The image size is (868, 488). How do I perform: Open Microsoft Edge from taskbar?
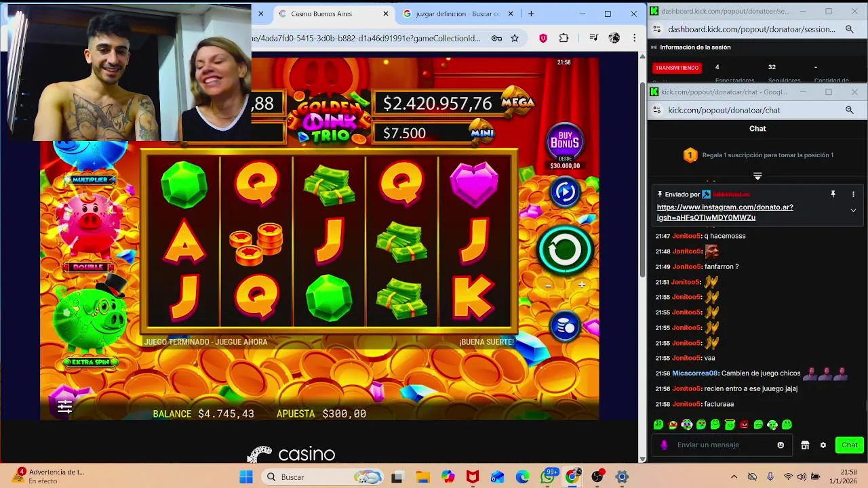(x=522, y=477)
